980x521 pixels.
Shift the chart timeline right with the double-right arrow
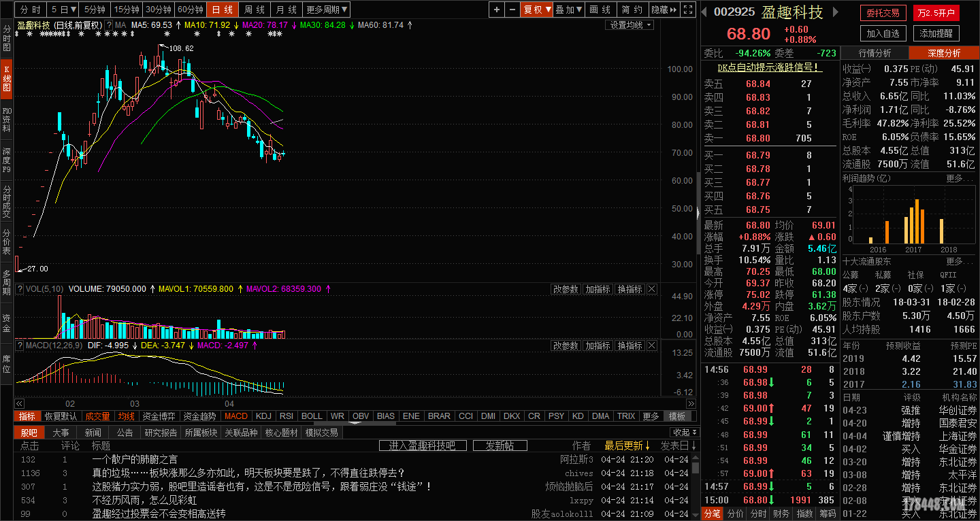coord(691,403)
